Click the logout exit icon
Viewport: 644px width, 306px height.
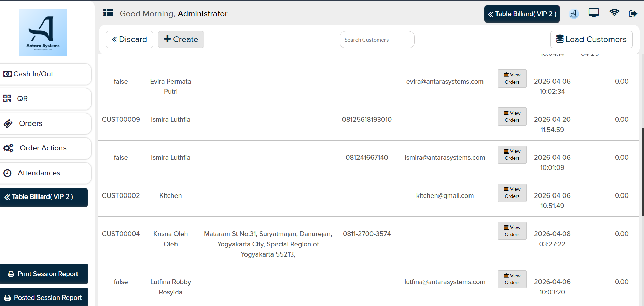click(633, 13)
